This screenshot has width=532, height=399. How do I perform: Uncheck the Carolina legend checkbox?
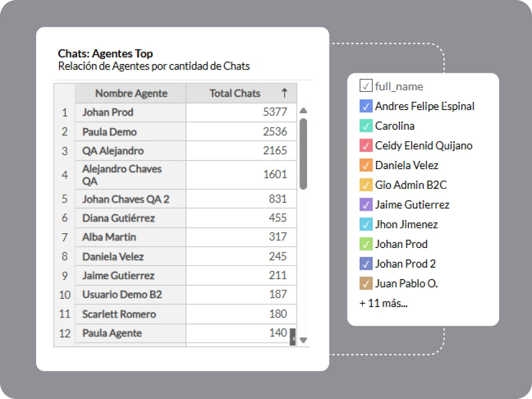tap(366, 126)
